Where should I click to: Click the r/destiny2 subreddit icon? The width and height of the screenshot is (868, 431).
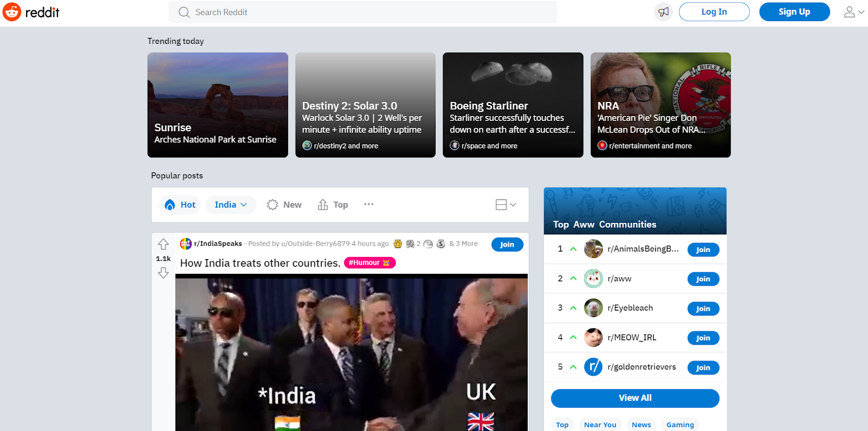(307, 145)
